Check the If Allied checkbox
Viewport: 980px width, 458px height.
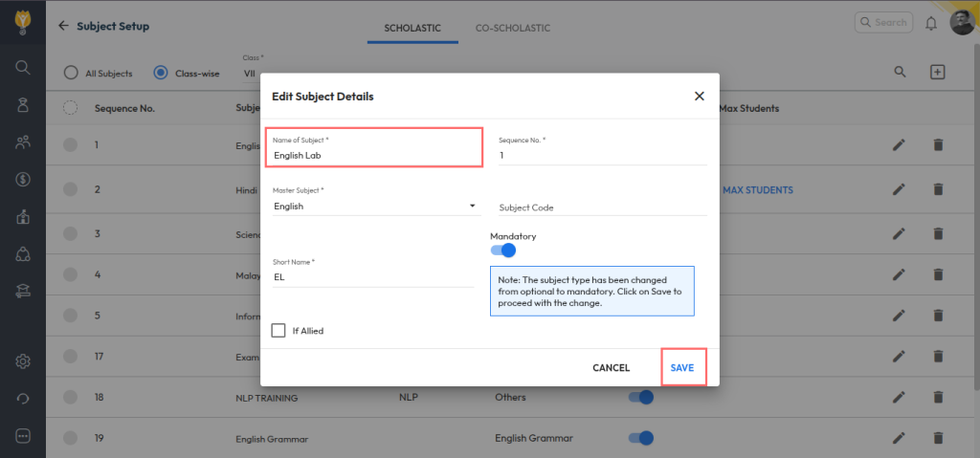278,331
